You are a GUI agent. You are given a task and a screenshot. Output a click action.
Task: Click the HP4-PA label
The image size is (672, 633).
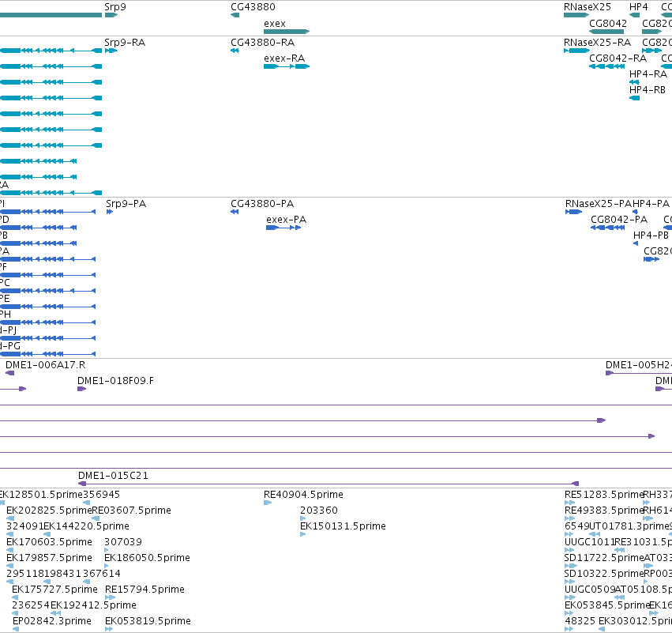click(651, 204)
